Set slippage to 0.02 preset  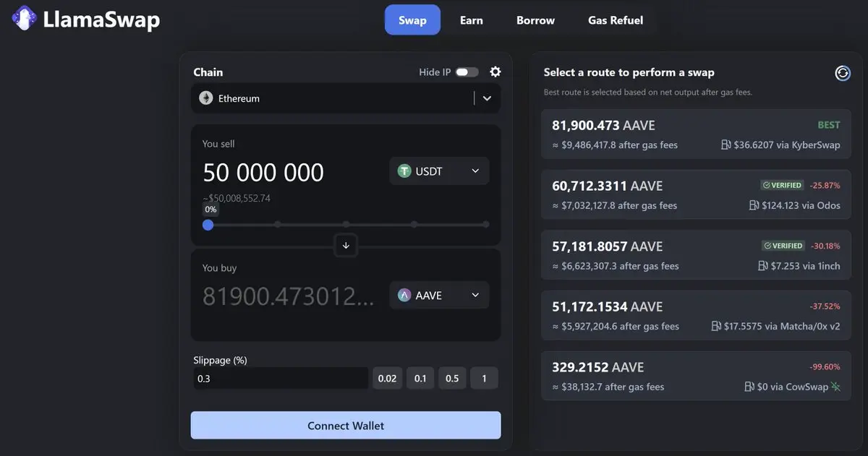(387, 378)
